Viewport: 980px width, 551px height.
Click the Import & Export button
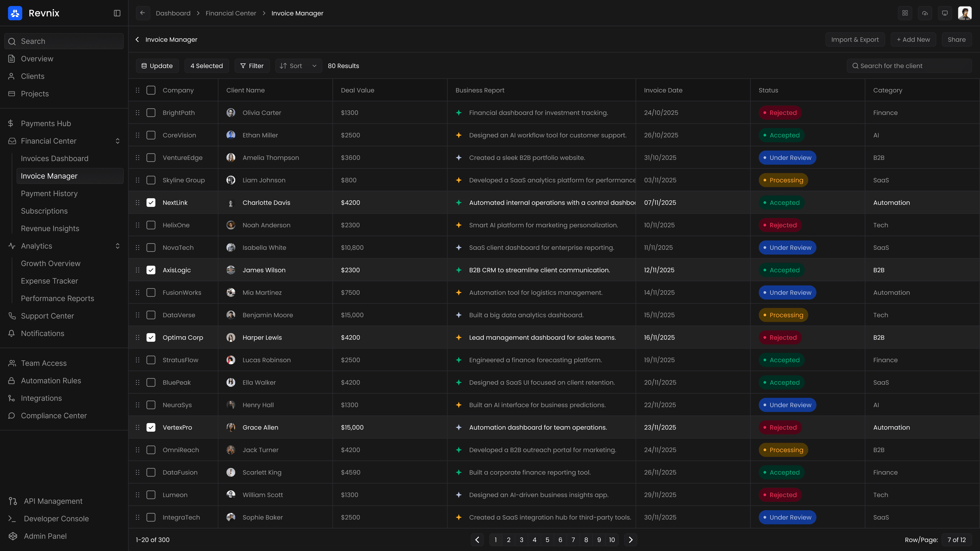(855, 39)
